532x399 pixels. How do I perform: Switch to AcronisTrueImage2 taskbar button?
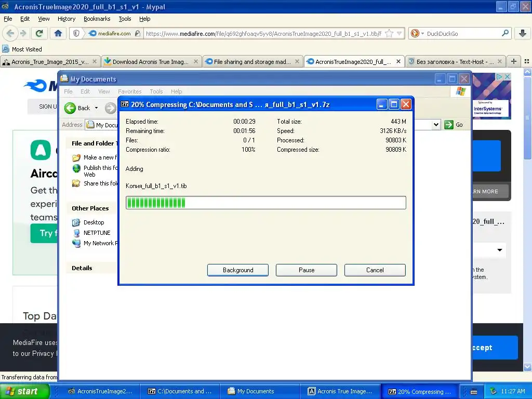click(x=101, y=391)
